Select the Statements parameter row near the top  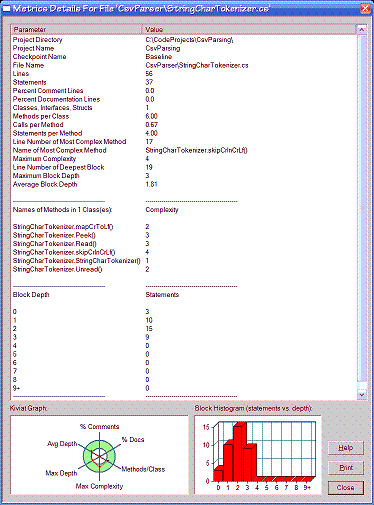tap(184, 82)
